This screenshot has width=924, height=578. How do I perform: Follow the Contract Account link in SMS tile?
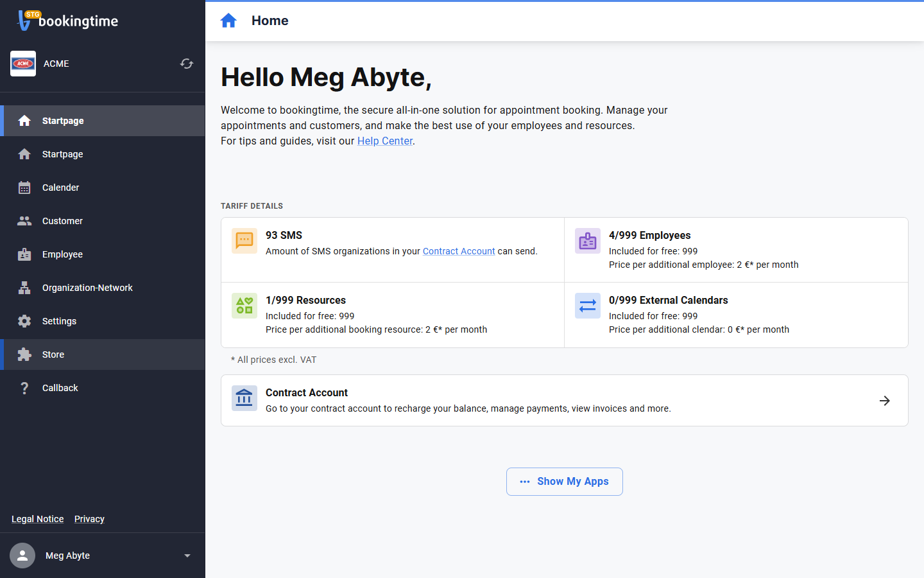[459, 251]
